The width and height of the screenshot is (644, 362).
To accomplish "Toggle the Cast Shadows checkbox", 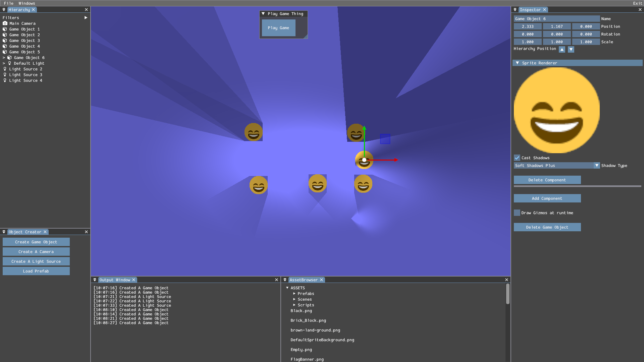I will [517, 158].
